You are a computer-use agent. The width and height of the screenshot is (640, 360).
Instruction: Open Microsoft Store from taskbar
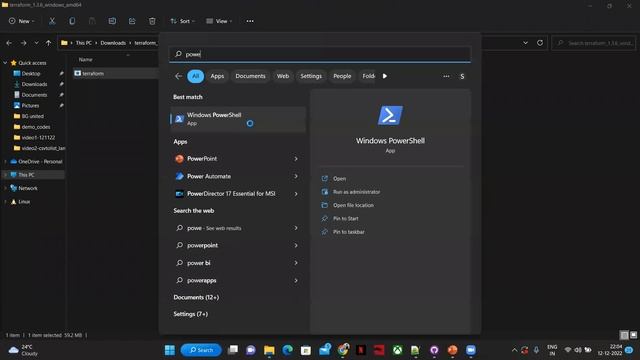point(306,350)
